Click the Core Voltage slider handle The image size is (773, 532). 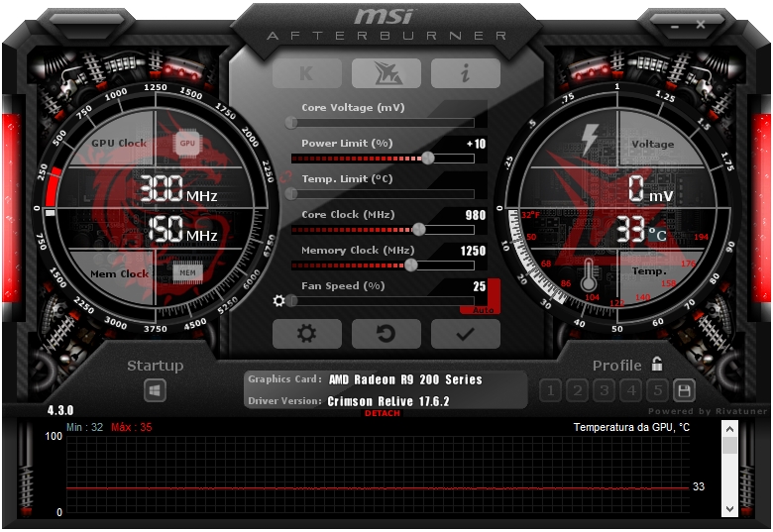291,122
